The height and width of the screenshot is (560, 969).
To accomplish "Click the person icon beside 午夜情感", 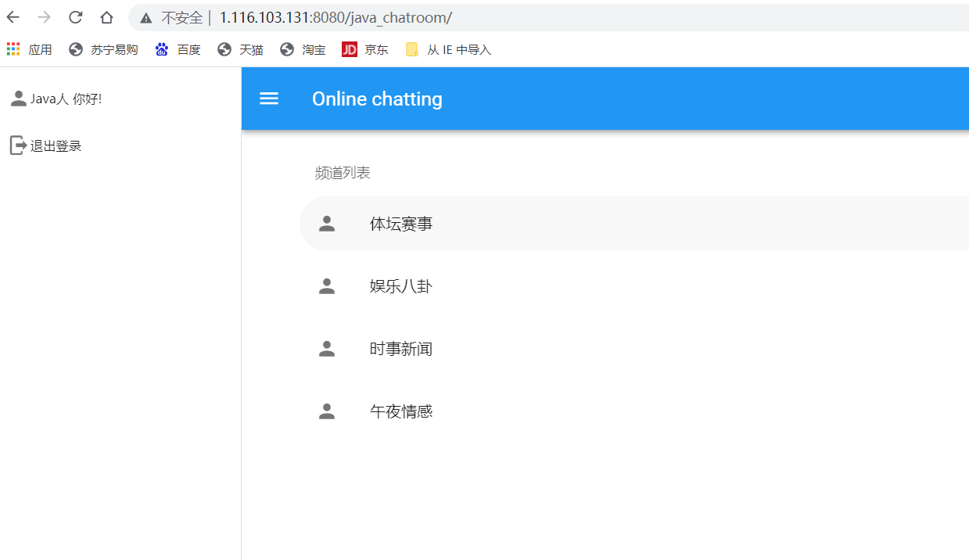I will 326,411.
